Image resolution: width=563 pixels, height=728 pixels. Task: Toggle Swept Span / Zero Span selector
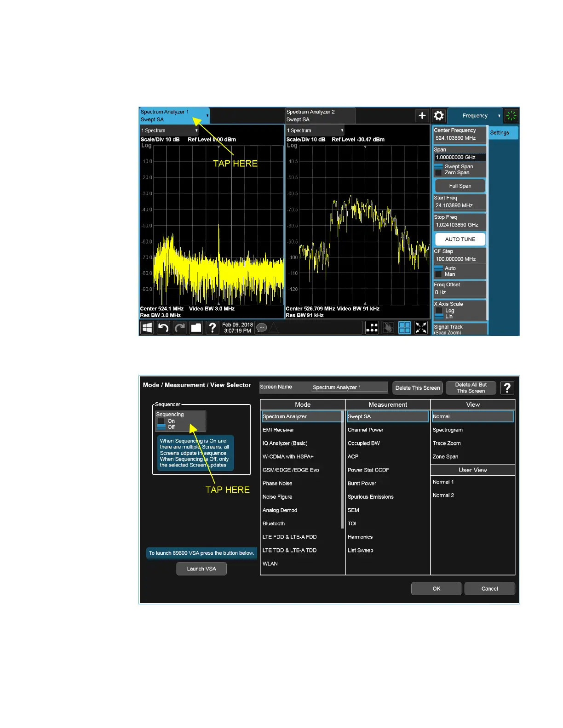[438, 170]
